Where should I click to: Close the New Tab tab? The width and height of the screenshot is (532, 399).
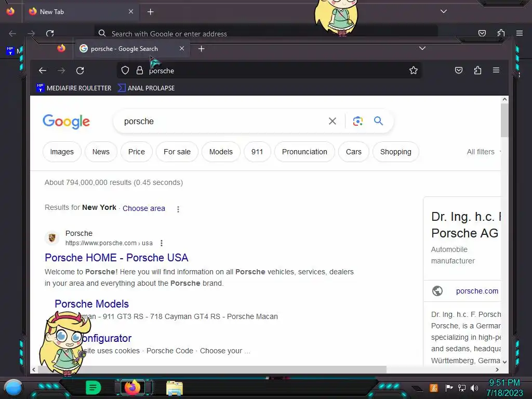click(x=131, y=11)
